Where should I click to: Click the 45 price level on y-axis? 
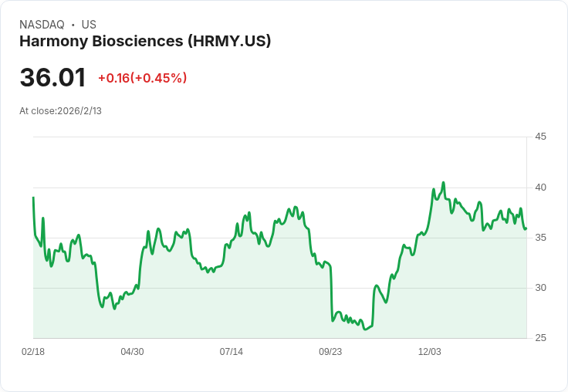coord(540,137)
